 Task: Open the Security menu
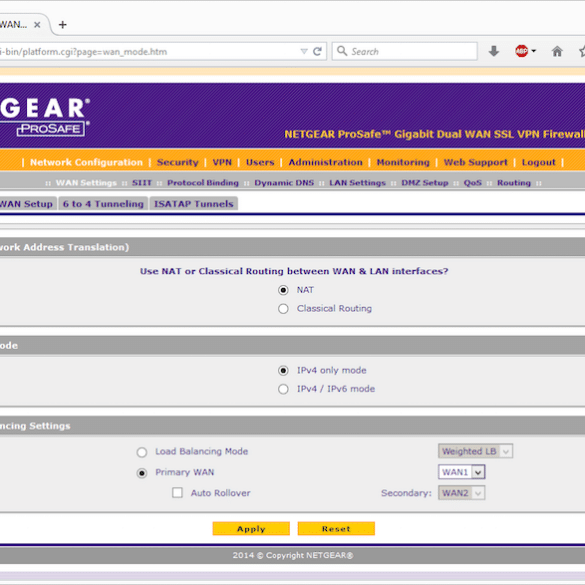click(177, 162)
